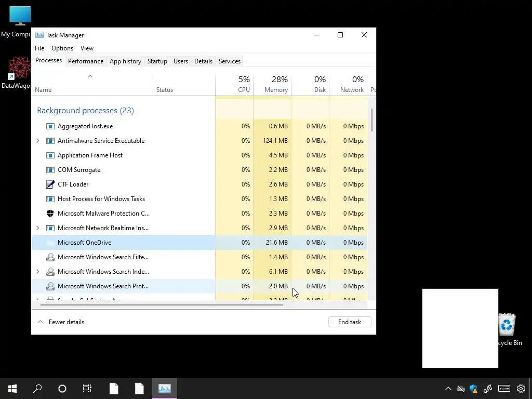Click the End task button
This screenshot has width=532, height=399.
point(350,322)
